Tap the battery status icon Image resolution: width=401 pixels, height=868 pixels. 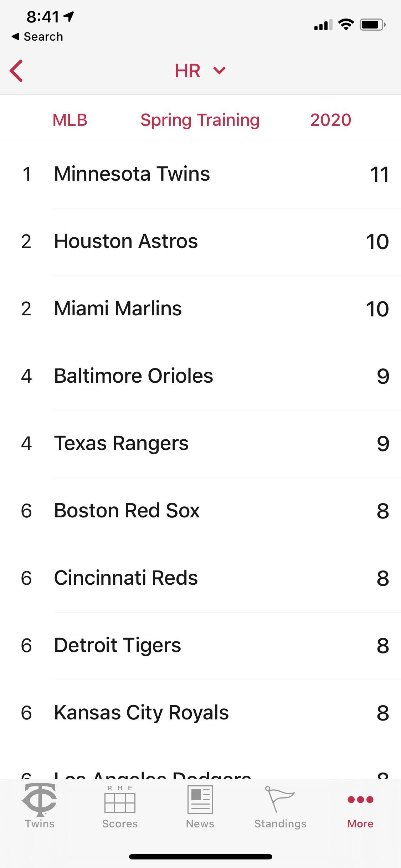pyautogui.click(x=372, y=25)
